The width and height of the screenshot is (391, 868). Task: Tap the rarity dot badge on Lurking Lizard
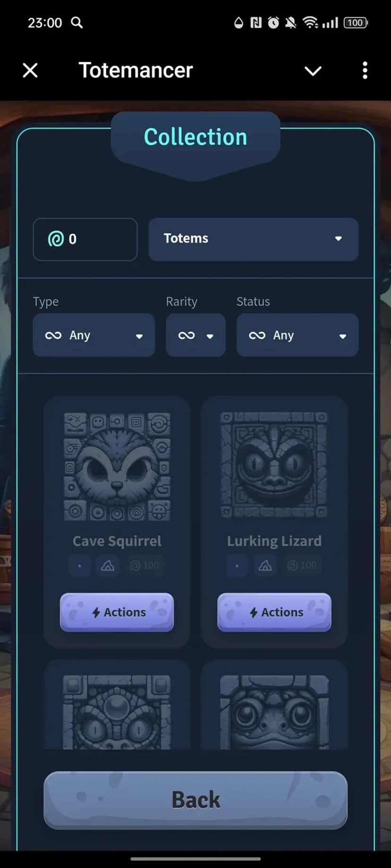coord(237,565)
